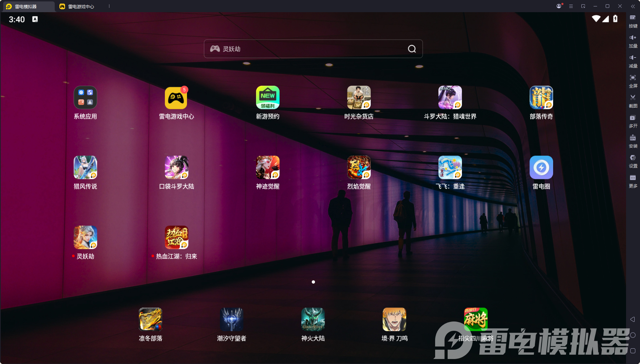
Task: Click the Wi-Fi status icon
Action: coord(596,19)
